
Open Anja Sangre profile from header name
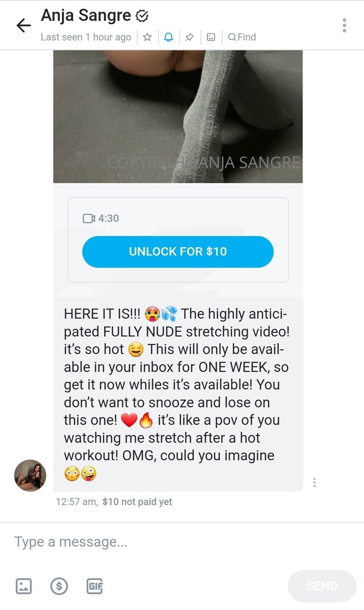coord(87,16)
